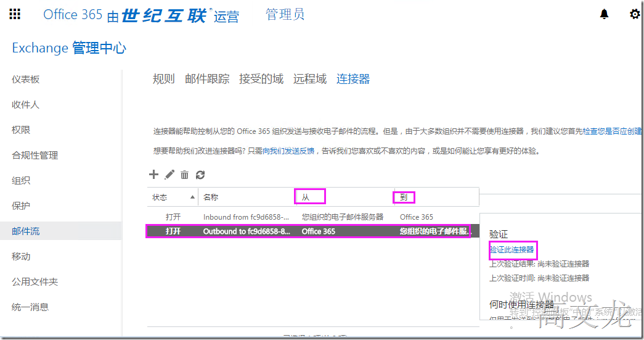644x340 pixels.
Task: Go to 仪表板 in the sidebar
Action: 25,80
